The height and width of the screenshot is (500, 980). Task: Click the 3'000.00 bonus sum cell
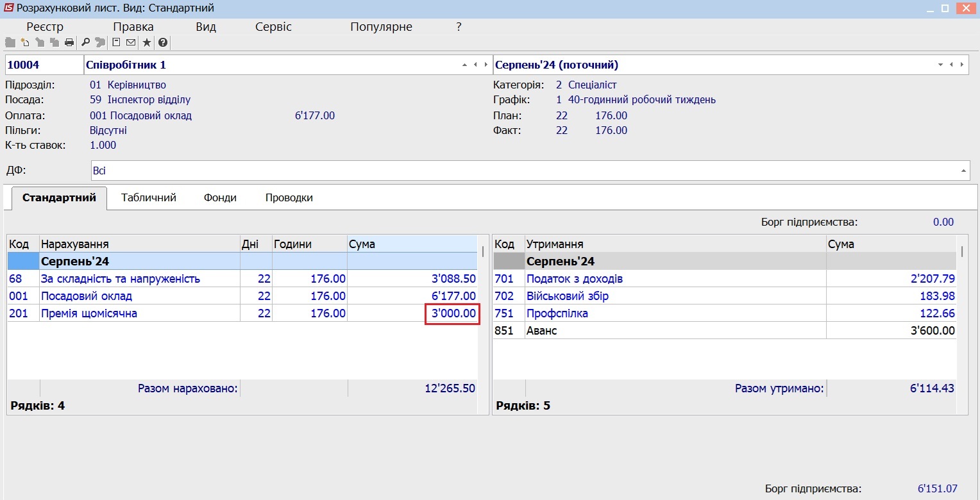(x=453, y=313)
